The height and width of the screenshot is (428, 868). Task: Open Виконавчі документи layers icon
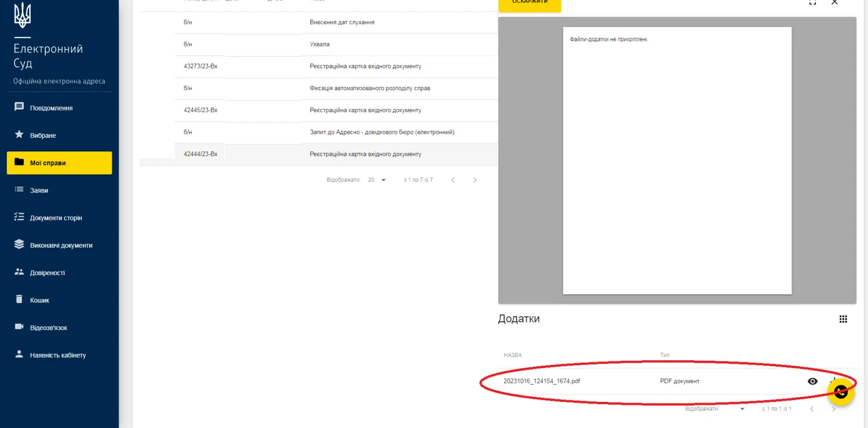pyautogui.click(x=19, y=244)
